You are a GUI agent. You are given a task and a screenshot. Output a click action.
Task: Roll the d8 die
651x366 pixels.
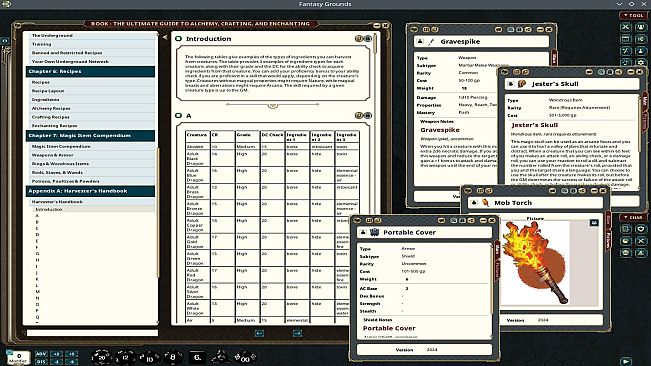[172, 356]
